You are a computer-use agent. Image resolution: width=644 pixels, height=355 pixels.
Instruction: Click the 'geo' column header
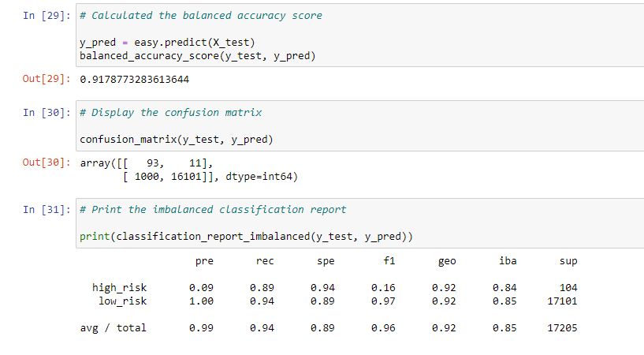447,261
